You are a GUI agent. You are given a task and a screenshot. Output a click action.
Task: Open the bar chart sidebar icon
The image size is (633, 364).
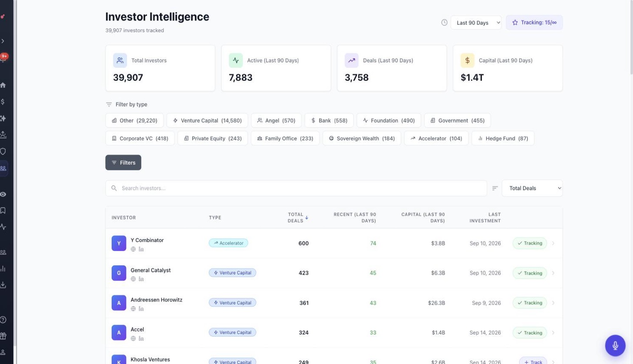(3, 268)
